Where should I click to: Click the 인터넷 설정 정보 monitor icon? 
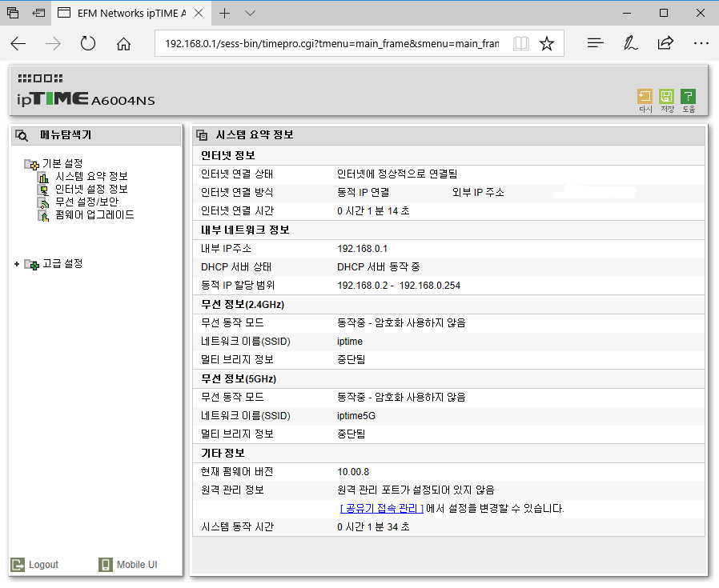43,190
